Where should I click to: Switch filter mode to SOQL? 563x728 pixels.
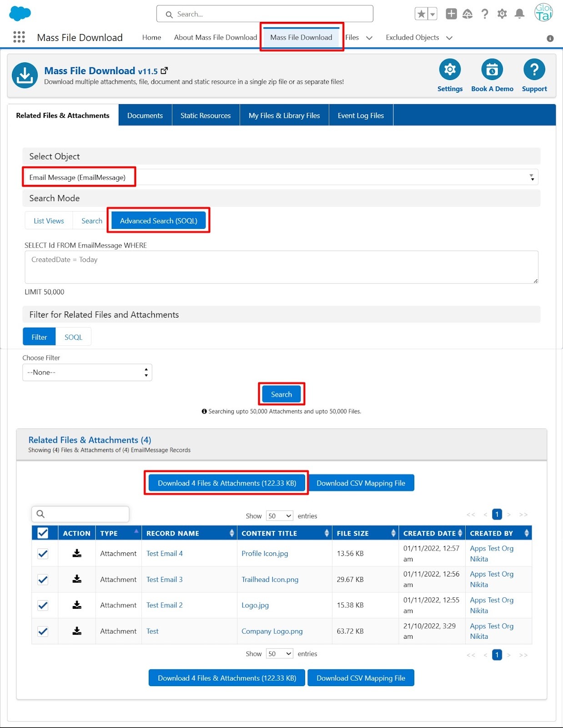[73, 337]
